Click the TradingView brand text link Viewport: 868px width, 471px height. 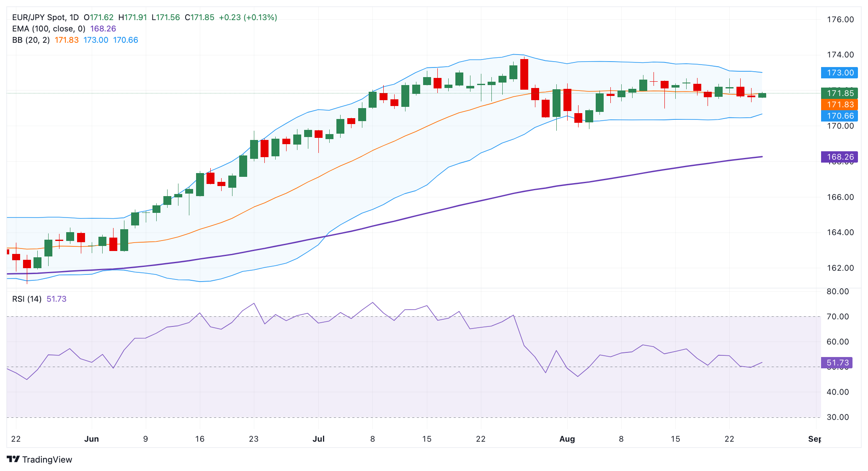(x=47, y=460)
